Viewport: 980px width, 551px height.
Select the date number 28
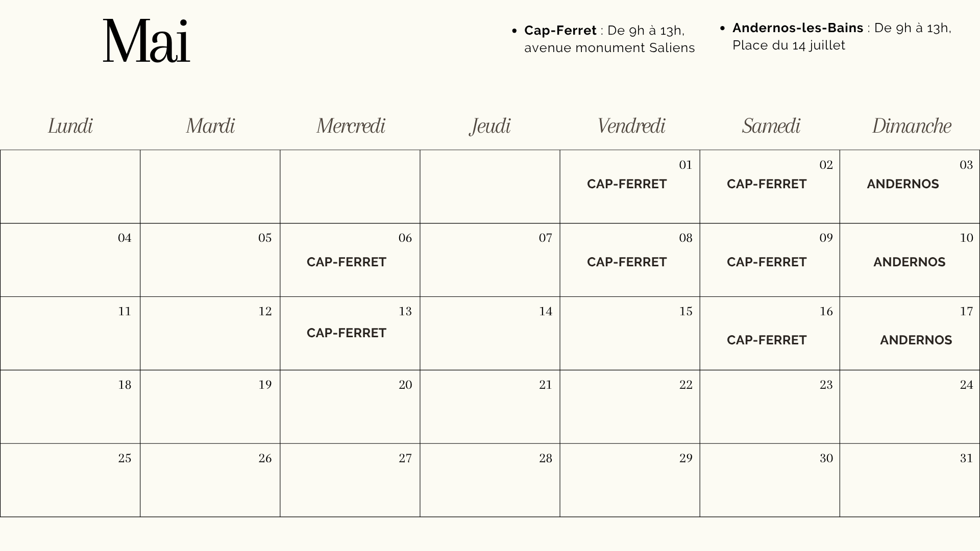tap(545, 459)
